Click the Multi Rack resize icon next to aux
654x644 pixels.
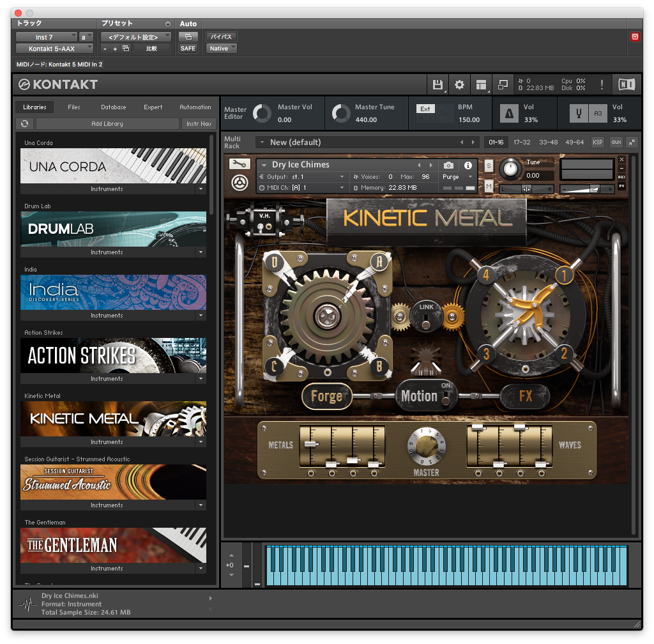pos(632,142)
